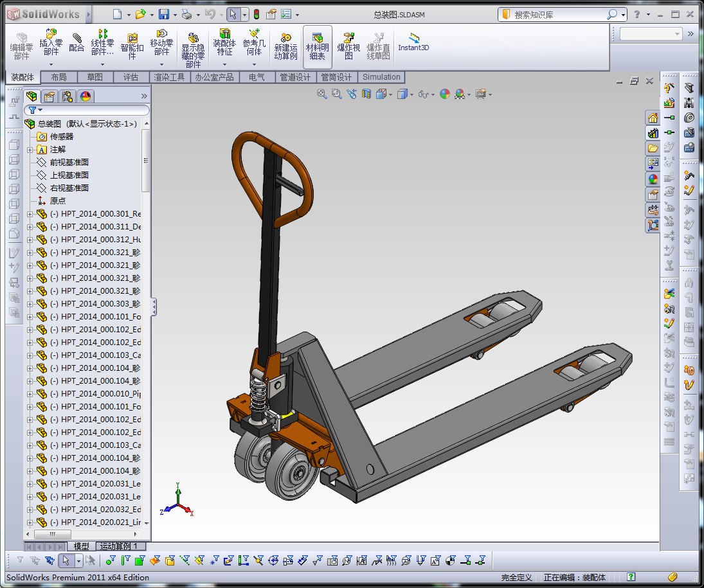Switch to the 草图 (Sketch) tab
The image size is (704, 588).
(x=95, y=77)
